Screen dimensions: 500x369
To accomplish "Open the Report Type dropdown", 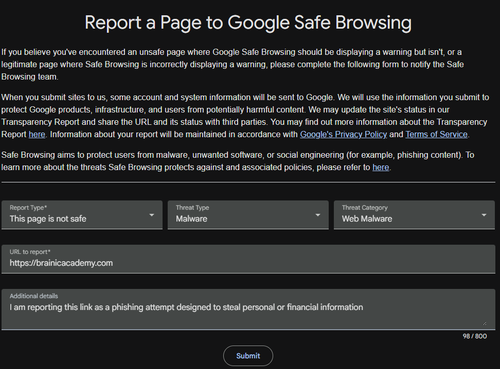I will [82, 215].
